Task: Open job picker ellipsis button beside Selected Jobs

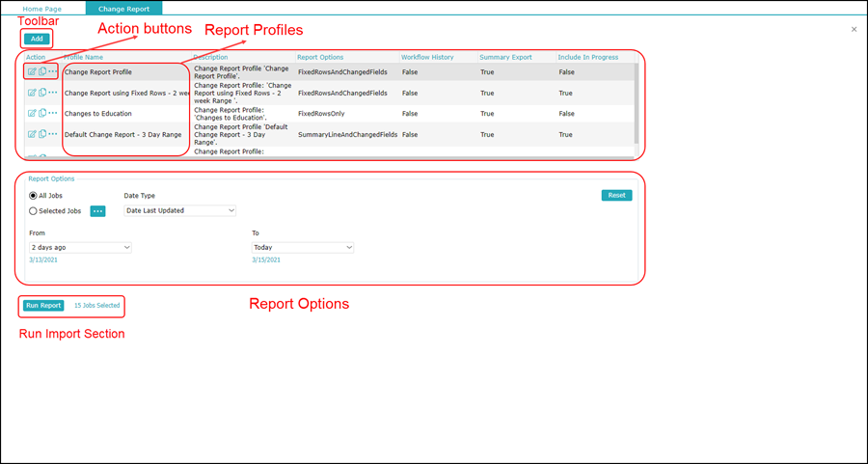Action: coord(97,211)
